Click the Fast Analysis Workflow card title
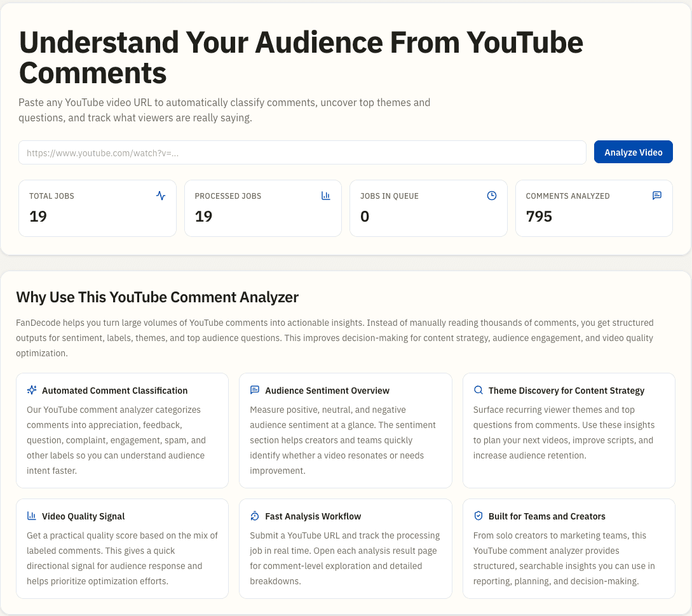Image resolution: width=692 pixels, height=616 pixels. 314,516
